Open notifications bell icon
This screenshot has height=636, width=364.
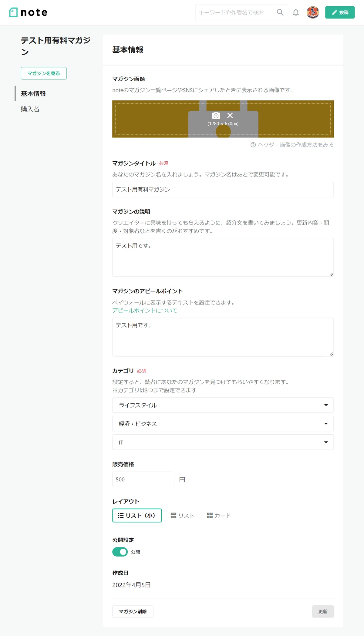(296, 12)
